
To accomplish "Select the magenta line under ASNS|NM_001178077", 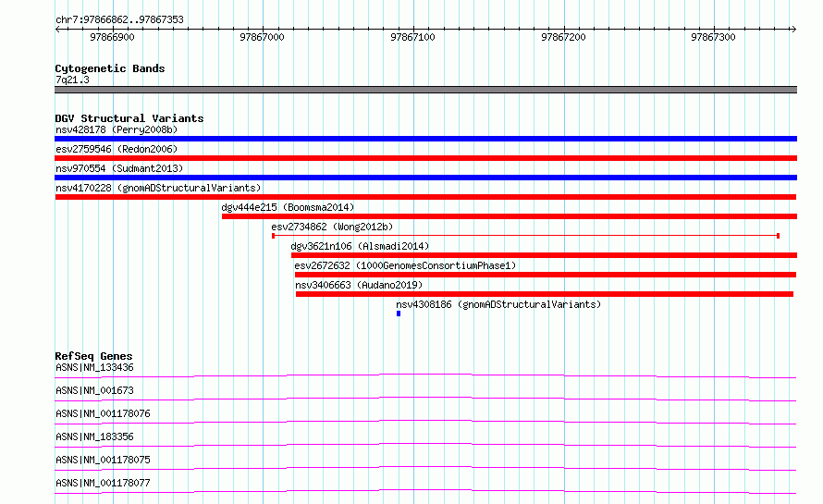I will (x=425, y=491).
